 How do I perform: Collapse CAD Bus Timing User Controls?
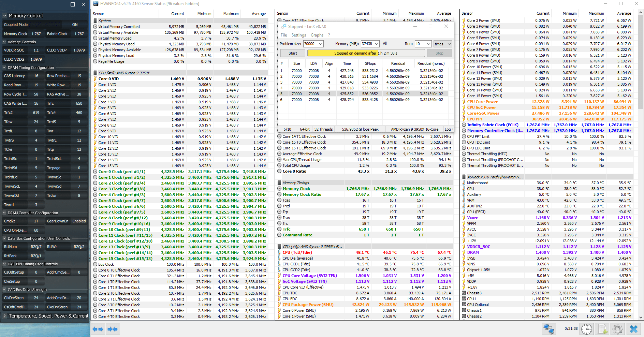click(5, 264)
